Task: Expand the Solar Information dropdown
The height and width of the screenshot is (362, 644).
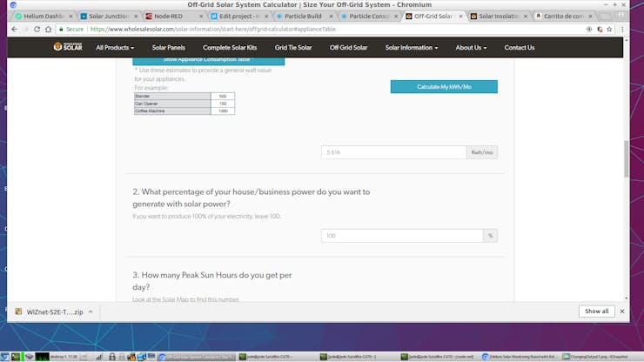Action: point(411,48)
